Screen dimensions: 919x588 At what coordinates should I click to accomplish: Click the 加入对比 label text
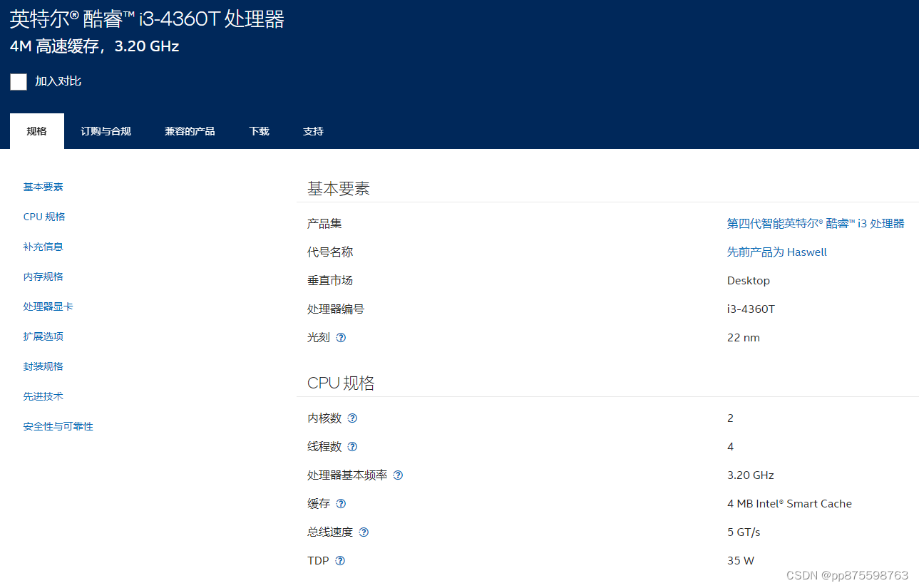(x=58, y=81)
